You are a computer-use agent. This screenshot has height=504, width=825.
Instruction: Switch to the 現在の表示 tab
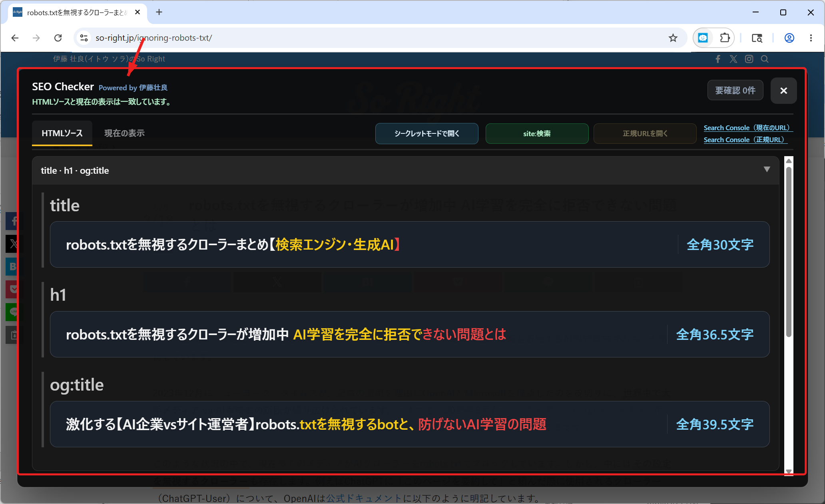click(x=124, y=133)
